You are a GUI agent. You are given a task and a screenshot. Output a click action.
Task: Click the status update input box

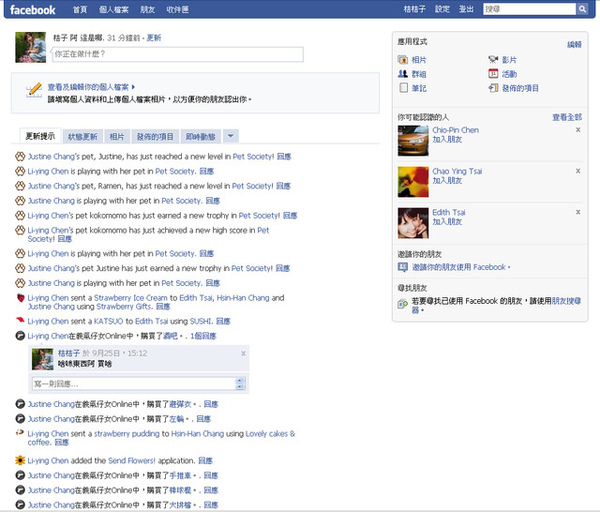point(178,54)
